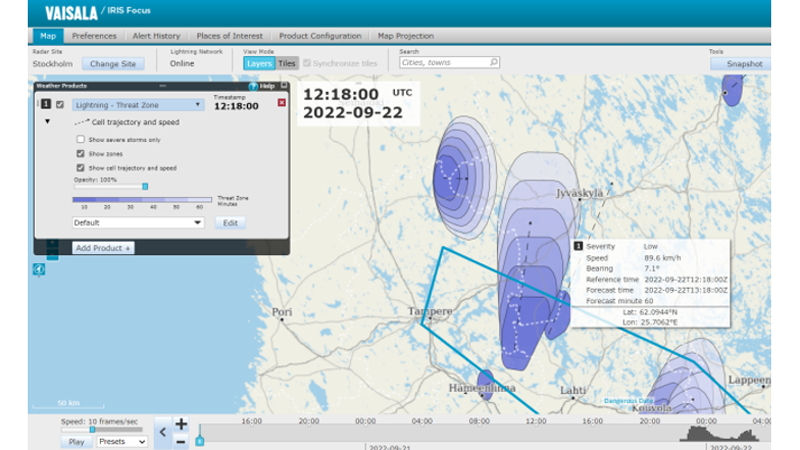Switch to the Alert History tab
800x450 pixels.
[x=156, y=36]
